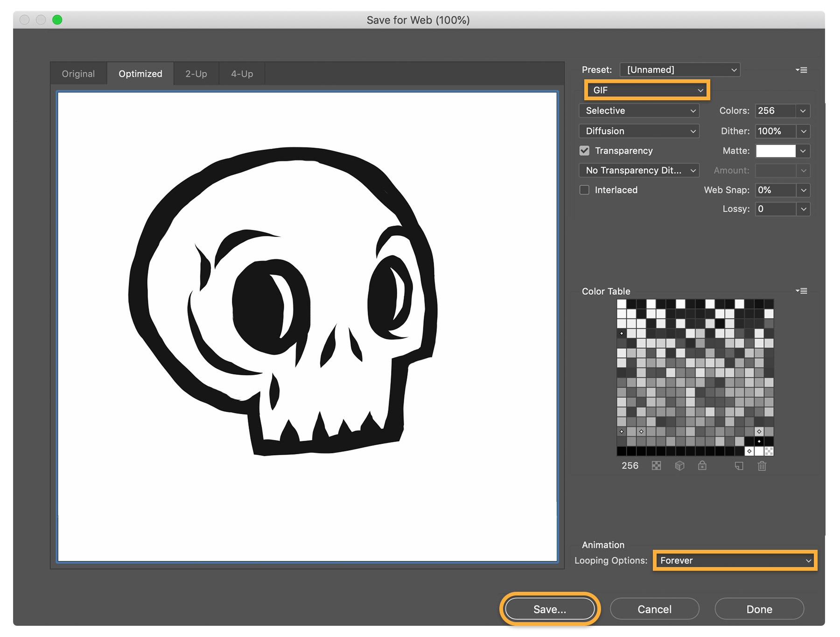Image resolution: width=840 pixels, height=637 pixels.
Task: Switch to the 2-Up tab
Action: pos(196,74)
